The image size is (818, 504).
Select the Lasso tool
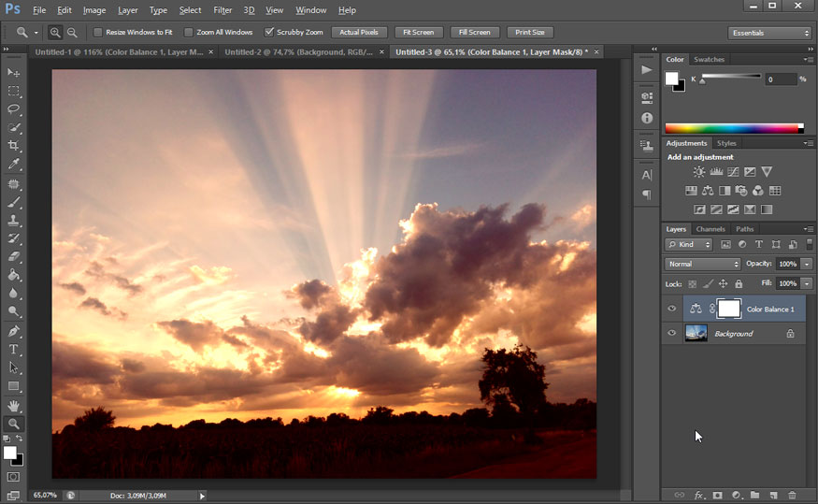point(13,108)
